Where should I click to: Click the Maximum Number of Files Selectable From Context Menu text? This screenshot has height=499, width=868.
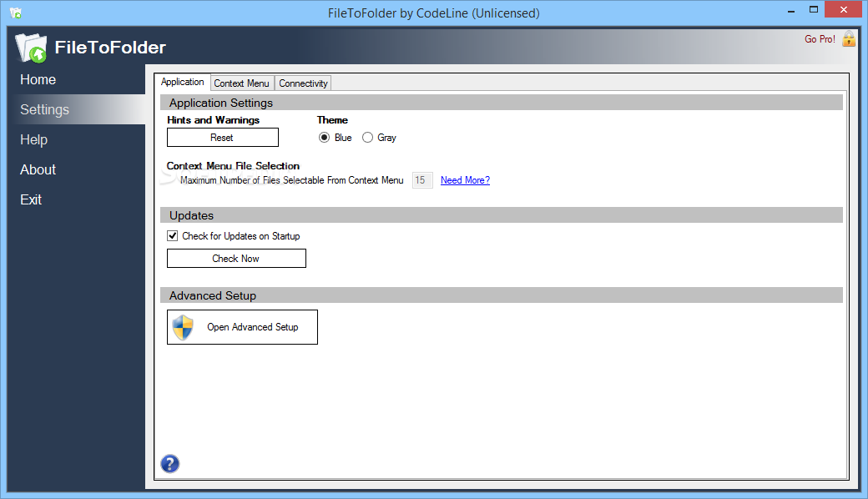[292, 179]
